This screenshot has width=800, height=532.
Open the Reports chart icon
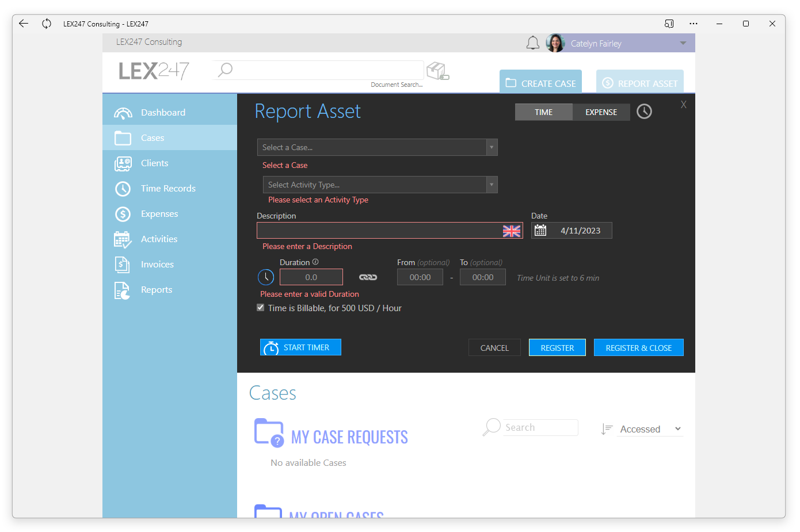[122, 290]
